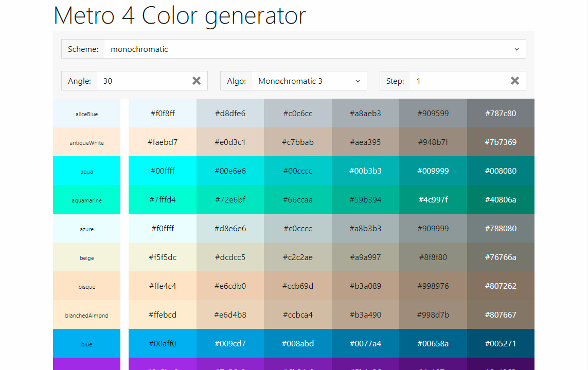Open the Scheme dropdown chevron
Screen dimensions: 588x370
tap(516, 49)
